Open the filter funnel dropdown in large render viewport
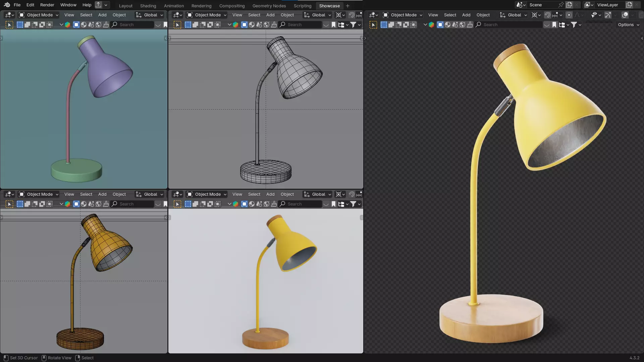Screen dimensions: 644x362 (x=576, y=24)
